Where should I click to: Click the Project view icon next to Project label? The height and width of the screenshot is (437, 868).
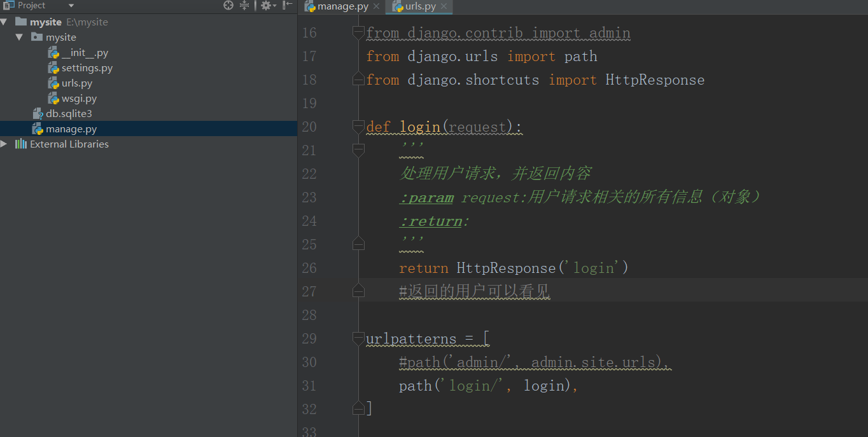point(9,5)
